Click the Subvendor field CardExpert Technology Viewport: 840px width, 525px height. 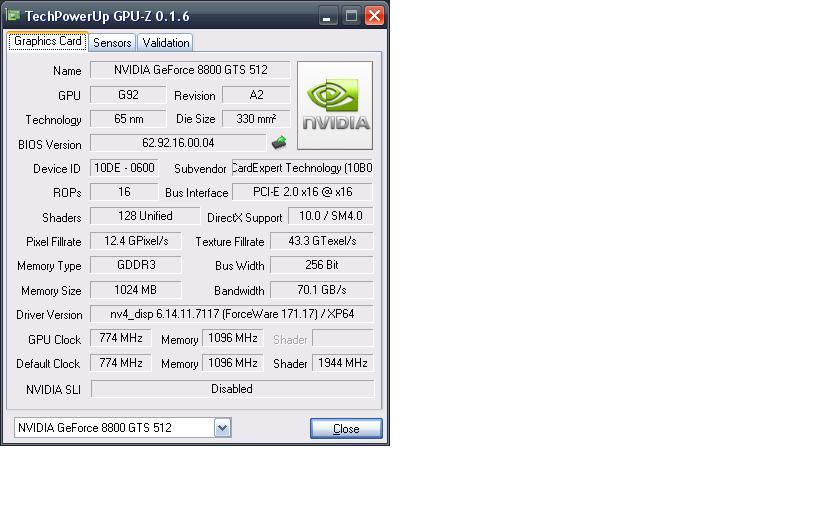pyautogui.click(x=302, y=168)
